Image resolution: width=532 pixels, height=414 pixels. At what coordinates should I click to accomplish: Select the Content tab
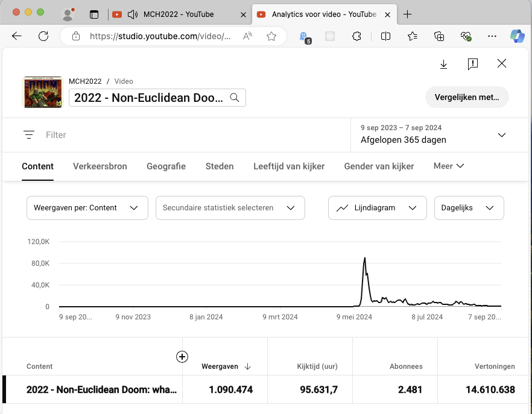pos(37,166)
